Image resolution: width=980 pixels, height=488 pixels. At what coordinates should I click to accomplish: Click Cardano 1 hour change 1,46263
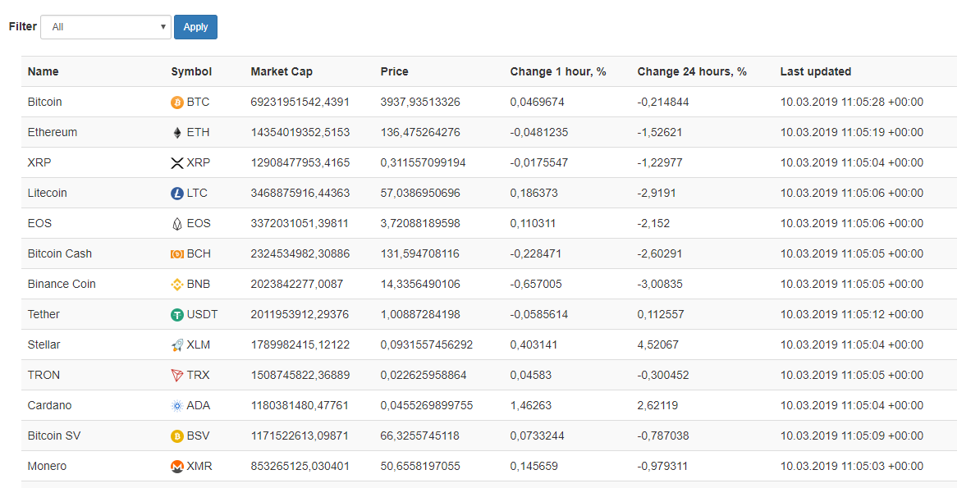pyautogui.click(x=530, y=405)
